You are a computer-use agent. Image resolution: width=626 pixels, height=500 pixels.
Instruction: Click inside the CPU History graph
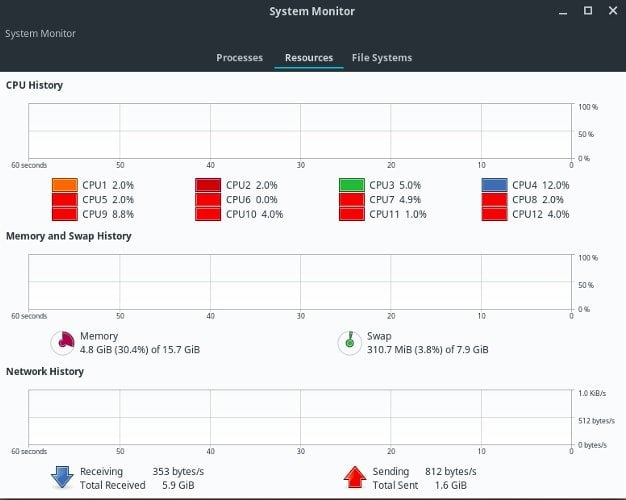tap(300, 131)
